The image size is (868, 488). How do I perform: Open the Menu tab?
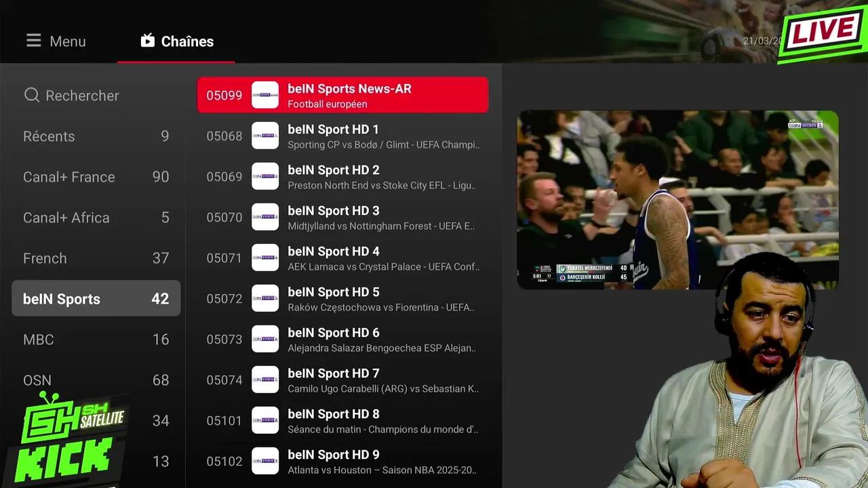[x=56, y=41]
